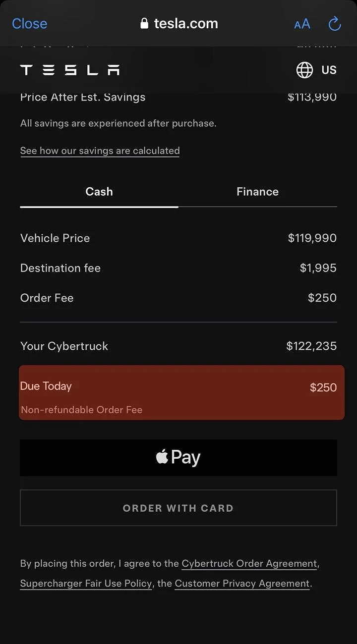Tap the US region label
Image resolution: width=357 pixels, height=644 pixels.
pos(329,70)
